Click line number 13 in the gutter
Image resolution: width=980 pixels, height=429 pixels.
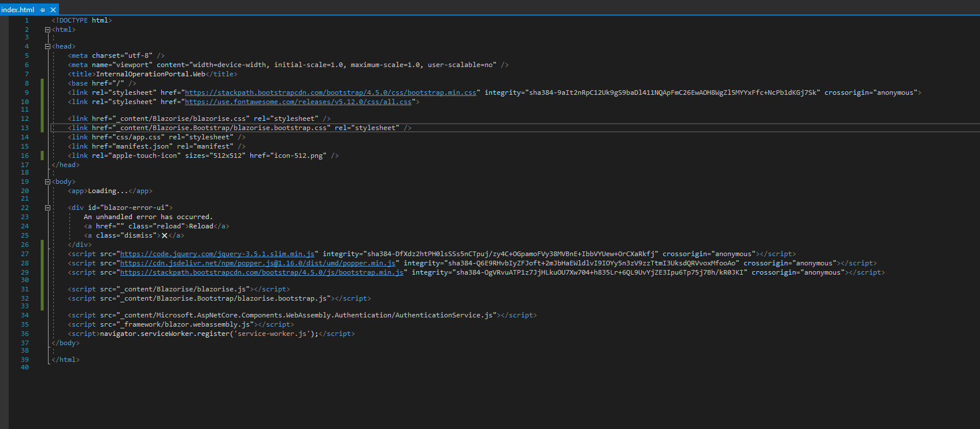(x=25, y=128)
